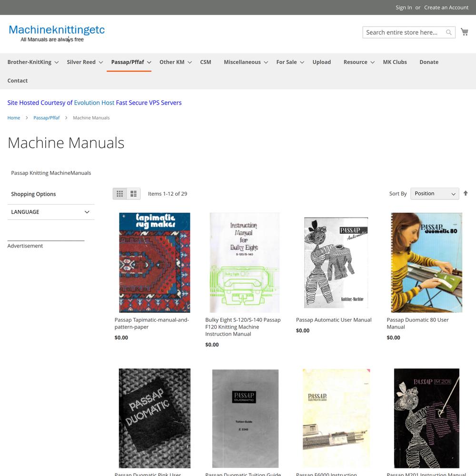This screenshot has height=476, width=476.
Task: Expand the Brother-KnitKing menu
Action: (x=33, y=62)
